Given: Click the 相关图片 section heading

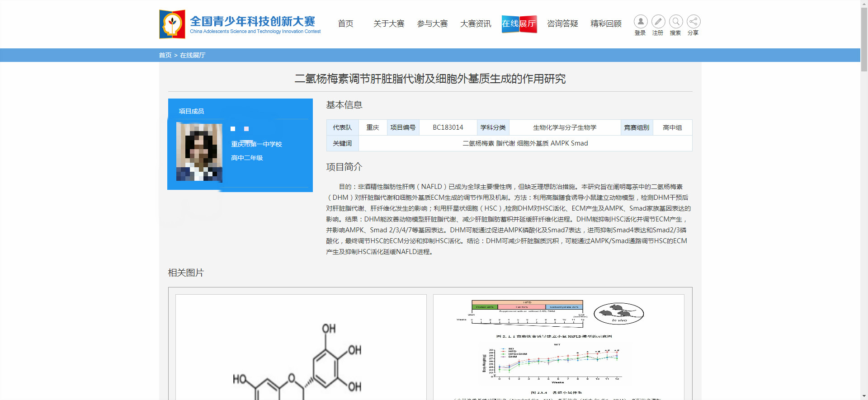Looking at the screenshot, I should click(186, 273).
